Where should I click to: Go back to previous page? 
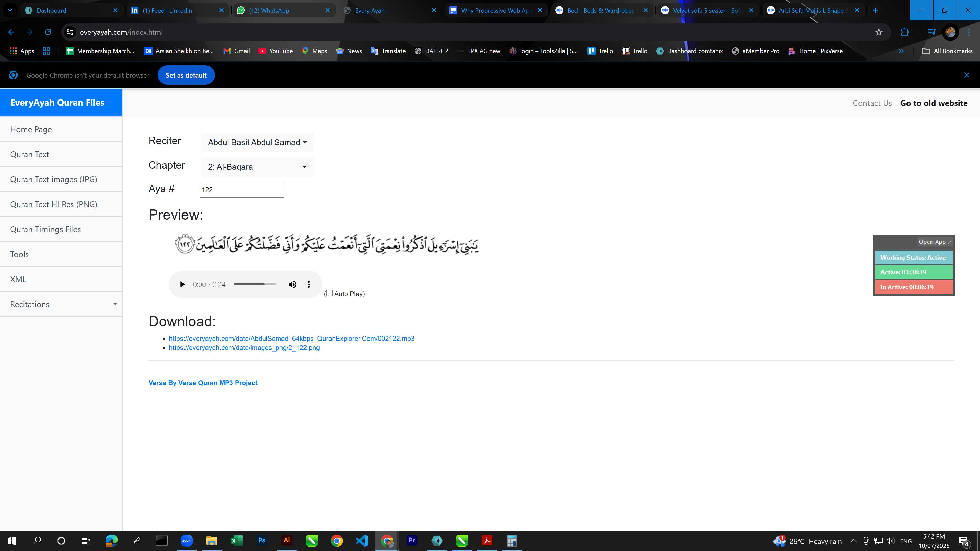click(x=11, y=32)
